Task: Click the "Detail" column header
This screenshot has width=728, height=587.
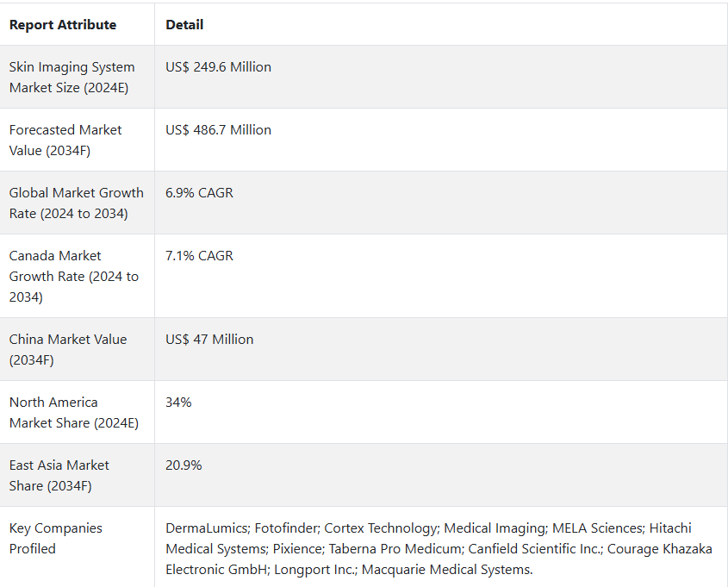Action: [x=184, y=25]
